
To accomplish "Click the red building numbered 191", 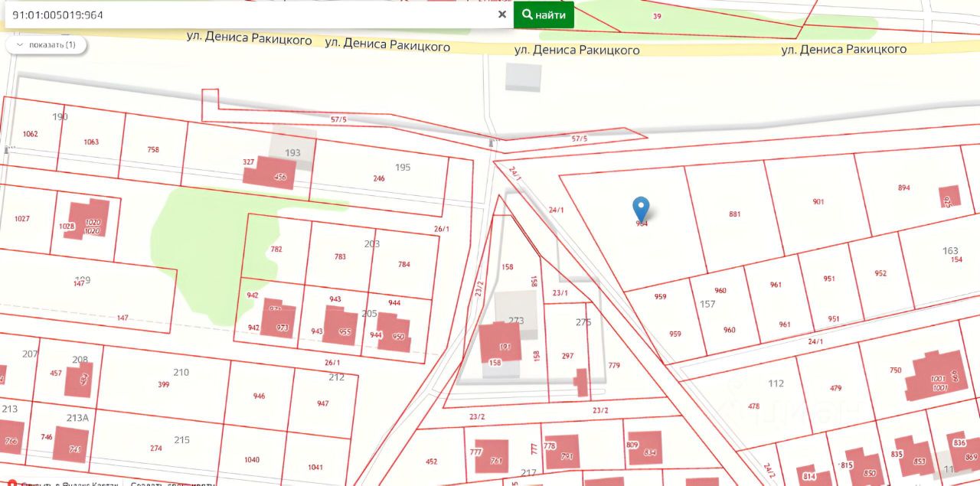I will pyautogui.click(x=501, y=342).
